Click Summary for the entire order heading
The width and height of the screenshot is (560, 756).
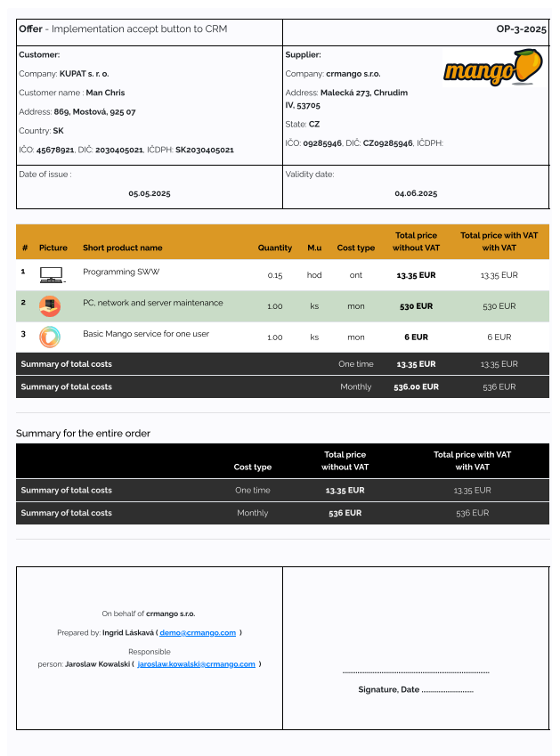pyautogui.click(x=83, y=434)
